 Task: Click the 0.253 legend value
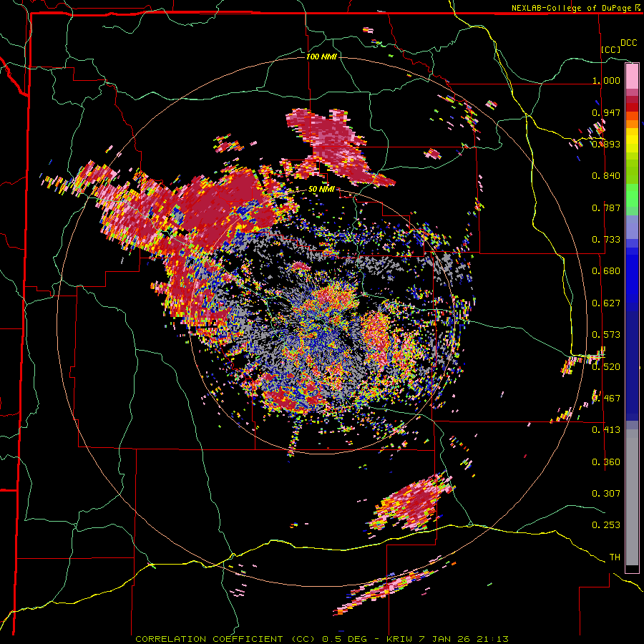[x=606, y=525]
